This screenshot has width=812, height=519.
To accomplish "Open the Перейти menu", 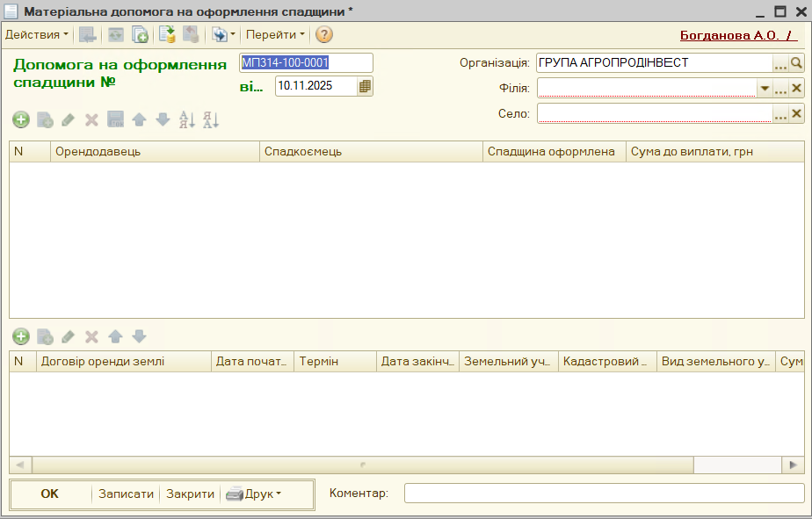I will click(275, 34).
